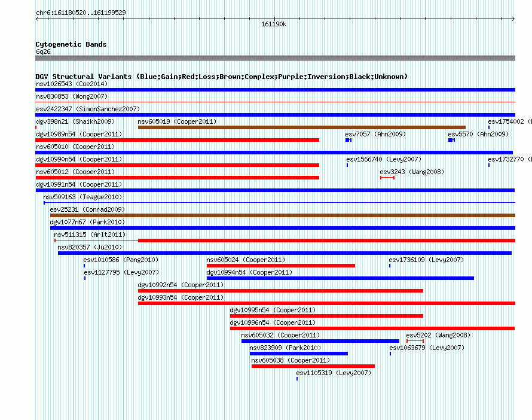Open the esv3243 (Wang2008) label
Viewport: 532px width, 420px height.
(412, 172)
